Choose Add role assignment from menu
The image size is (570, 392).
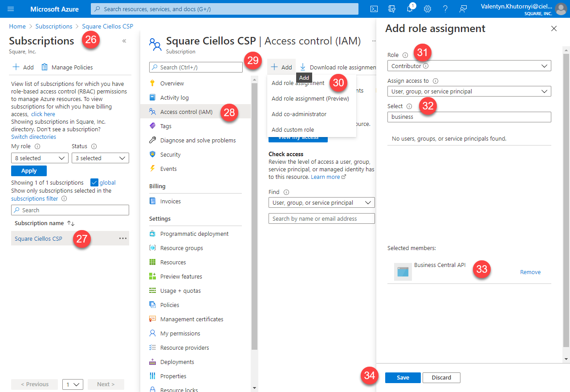click(x=298, y=83)
